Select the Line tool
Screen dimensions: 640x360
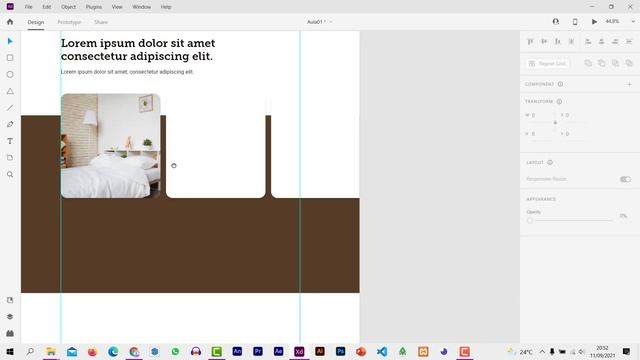pos(10,108)
